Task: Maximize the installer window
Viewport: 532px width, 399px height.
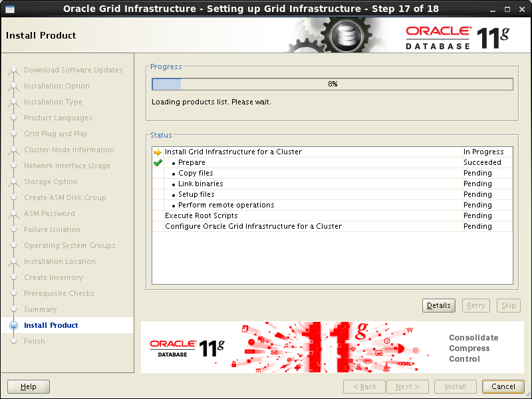Action: (507, 9)
